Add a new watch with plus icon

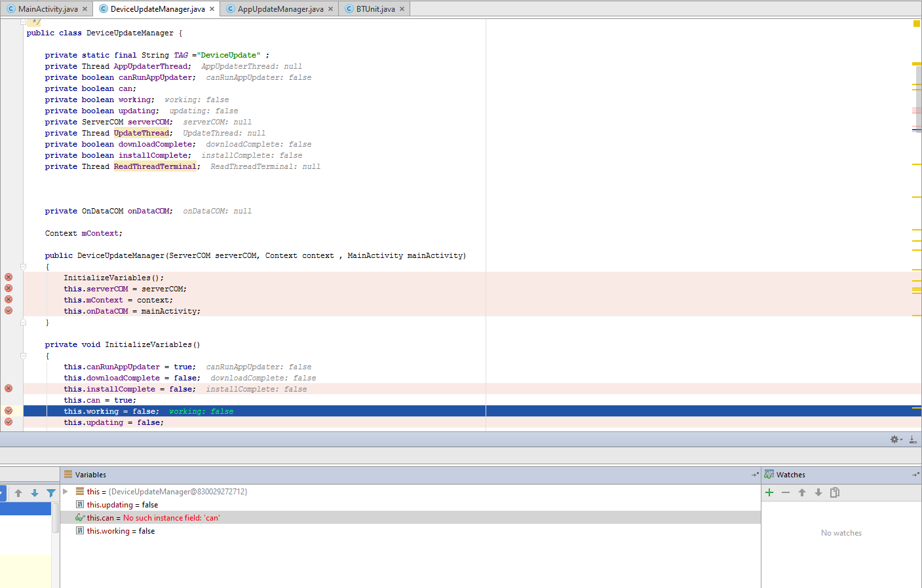pos(769,492)
